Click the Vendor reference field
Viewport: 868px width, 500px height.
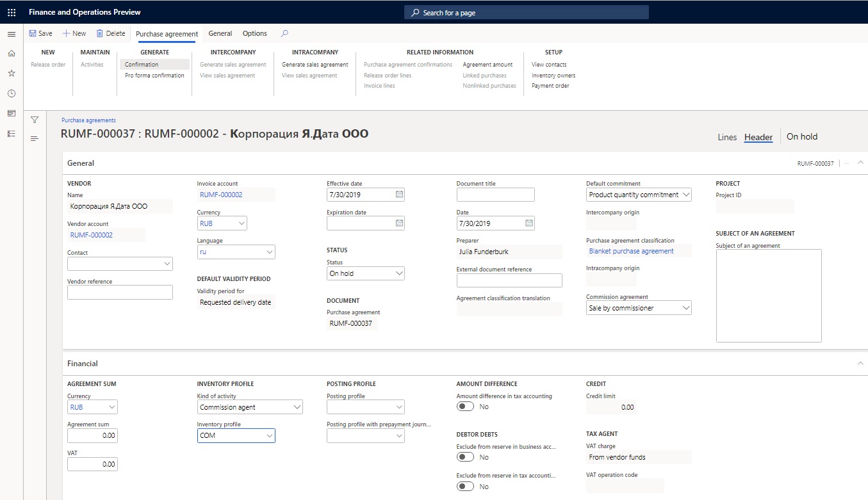coord(120,293)
